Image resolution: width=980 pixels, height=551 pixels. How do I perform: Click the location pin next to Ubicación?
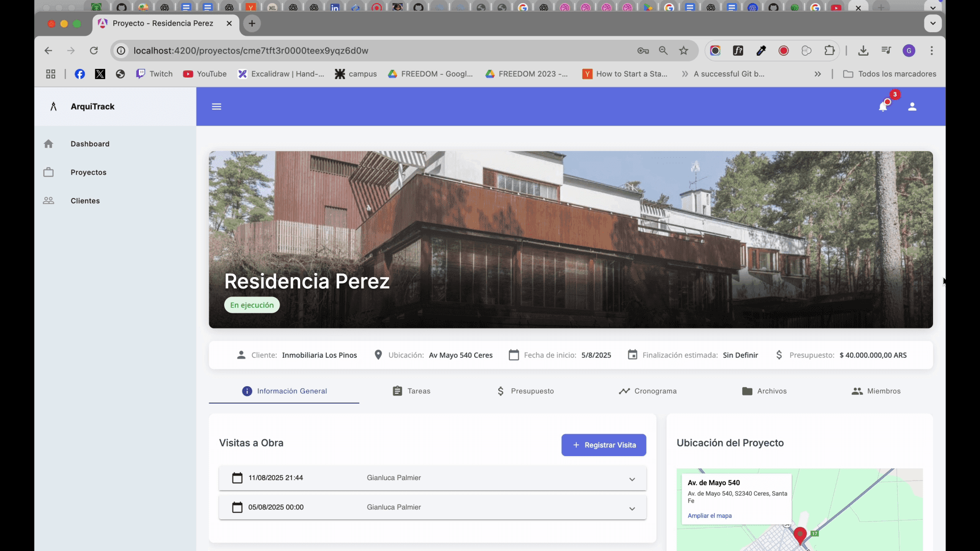click(x=378, y=355)
